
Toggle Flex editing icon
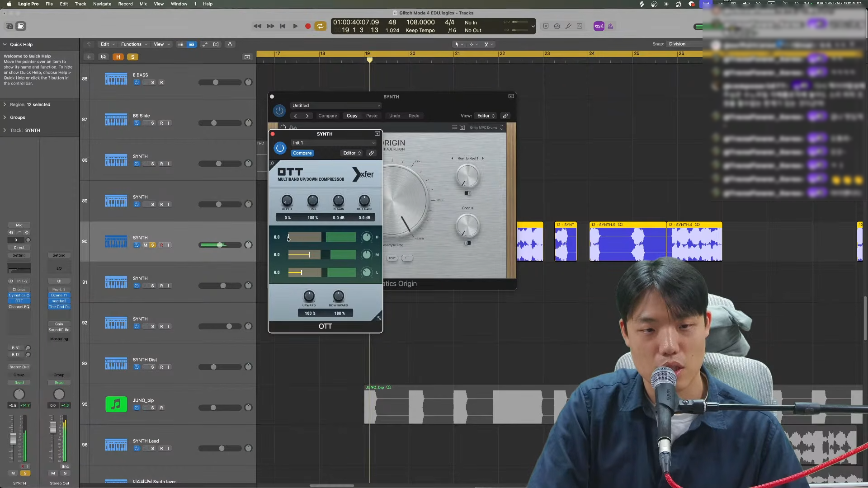click(216, 44)
